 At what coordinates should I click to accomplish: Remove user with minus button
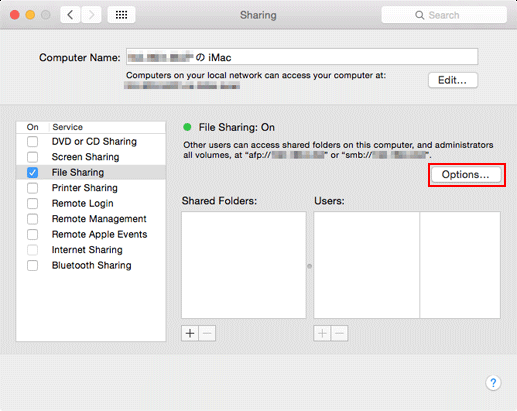click(339, 333)
